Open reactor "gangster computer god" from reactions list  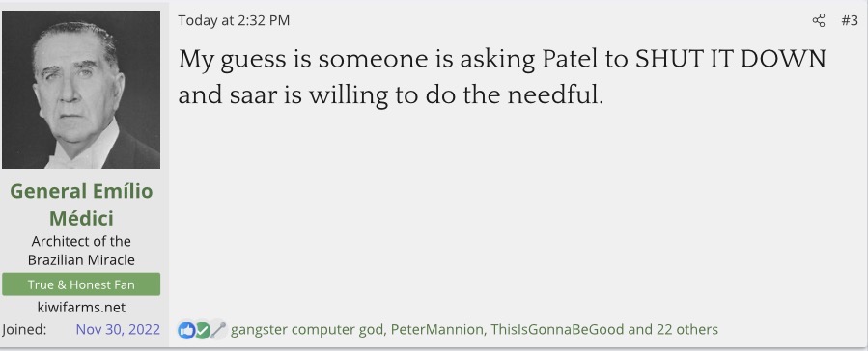coord(307,330)
